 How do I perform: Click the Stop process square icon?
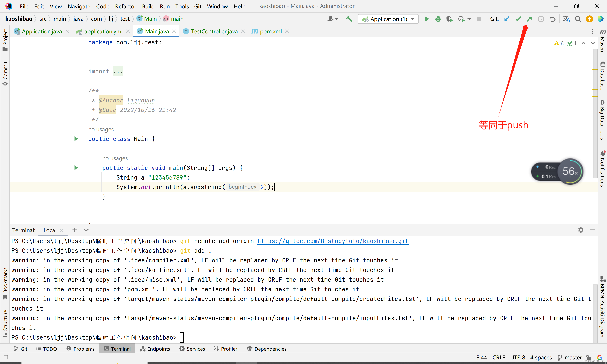(x=479, y=19)
